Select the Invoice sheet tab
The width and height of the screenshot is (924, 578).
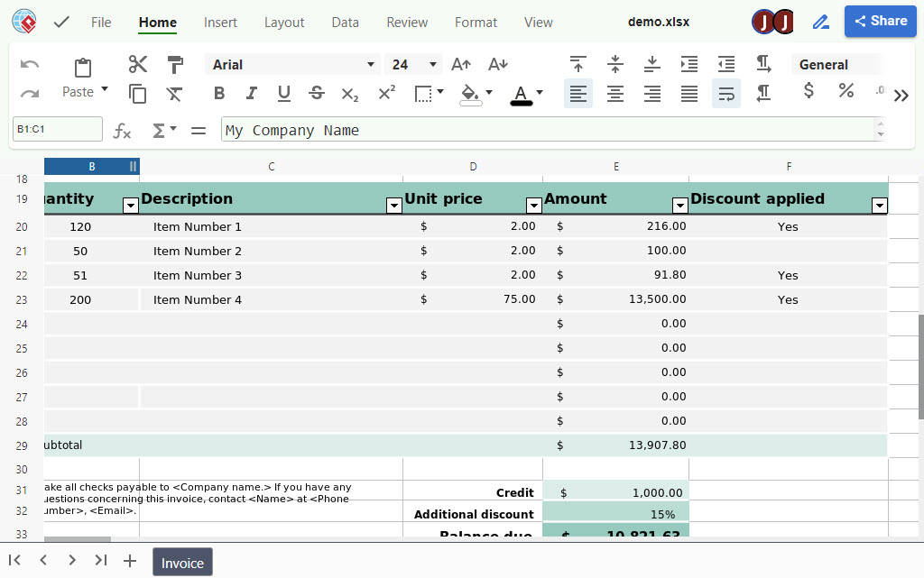182,561
